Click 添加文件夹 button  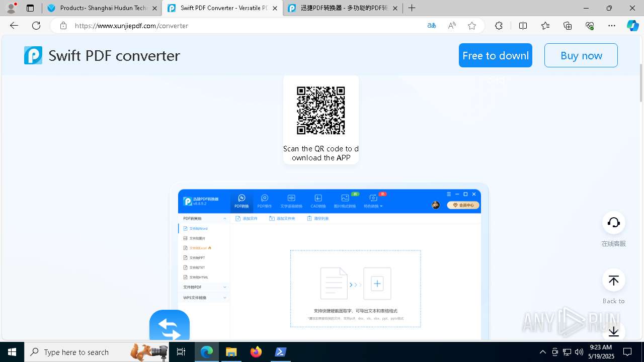point(282,219)
